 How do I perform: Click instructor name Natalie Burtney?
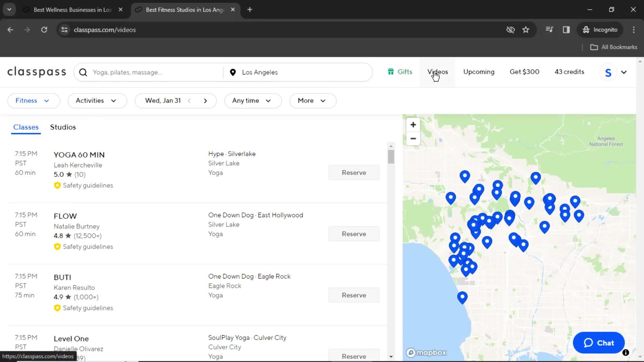(x=76, y=227)
